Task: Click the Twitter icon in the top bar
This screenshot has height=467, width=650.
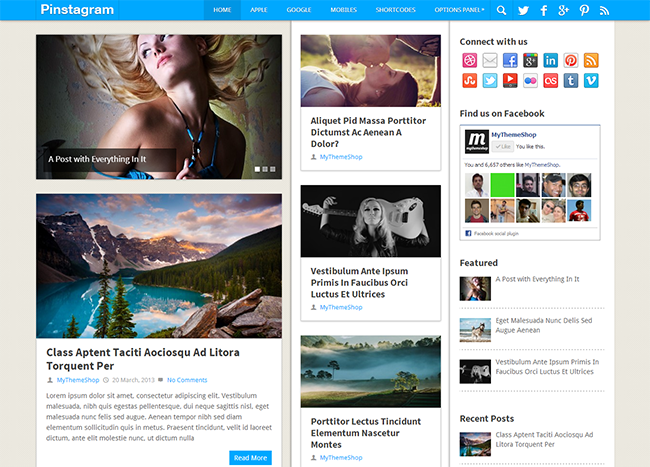Action: [x=523, y=10]
